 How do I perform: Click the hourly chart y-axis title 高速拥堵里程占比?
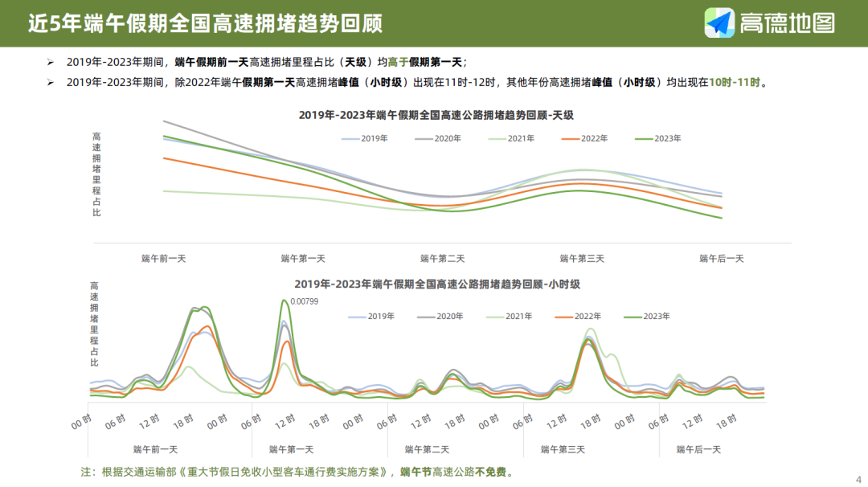[x=94, y=325]
